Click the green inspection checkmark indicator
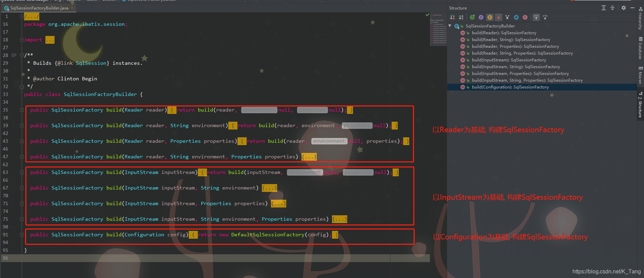644x278 pixels. [x=427, y=15]
